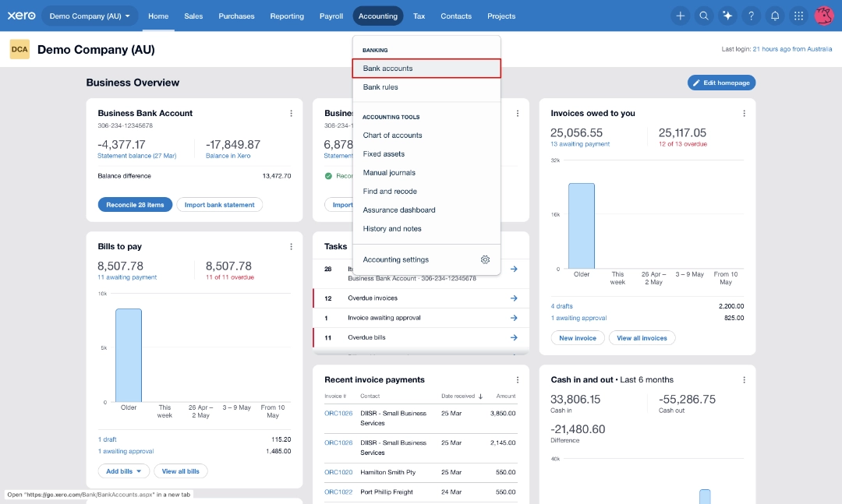The image size is (842, 504).
Task: Open the notifications bell icon
Action: point(774,16)
